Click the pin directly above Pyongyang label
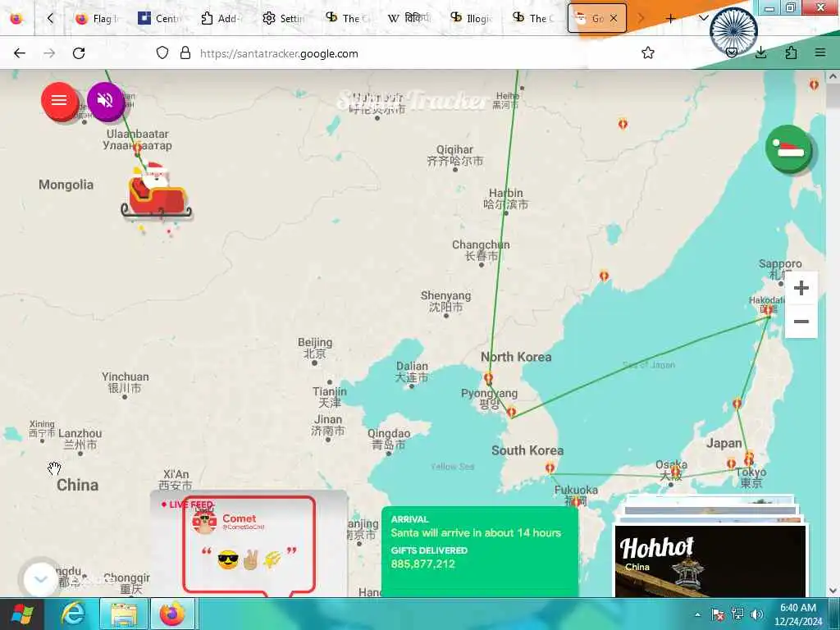 click(x=489, y=379)
